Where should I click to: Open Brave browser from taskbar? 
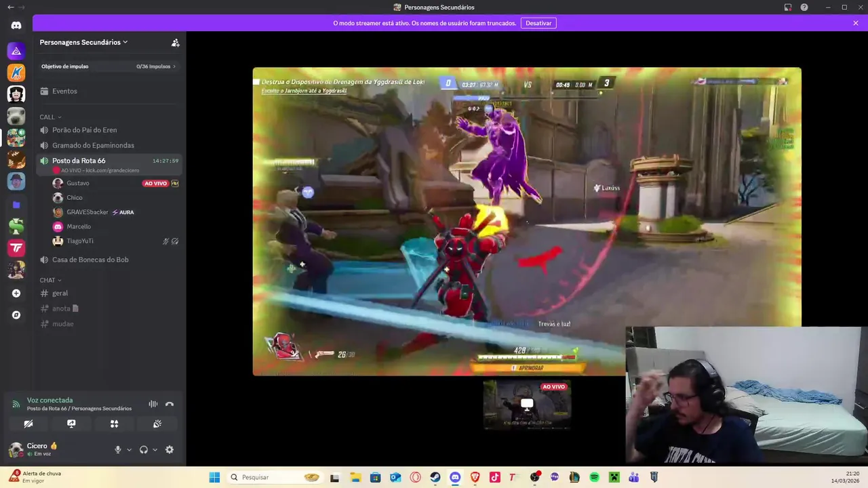point(475,477)
